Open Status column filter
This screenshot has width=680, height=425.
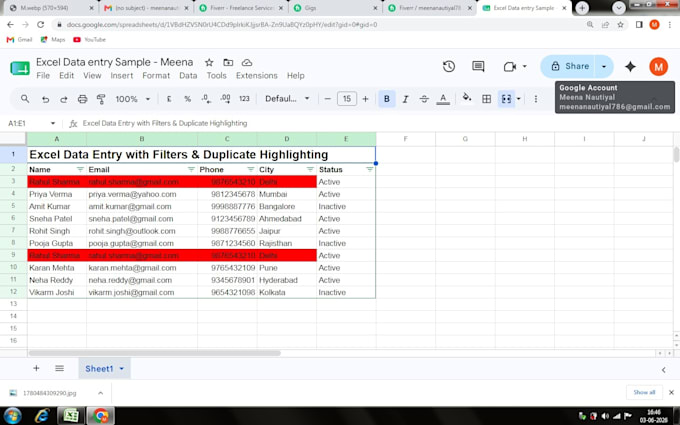click(x=369, y=169)
